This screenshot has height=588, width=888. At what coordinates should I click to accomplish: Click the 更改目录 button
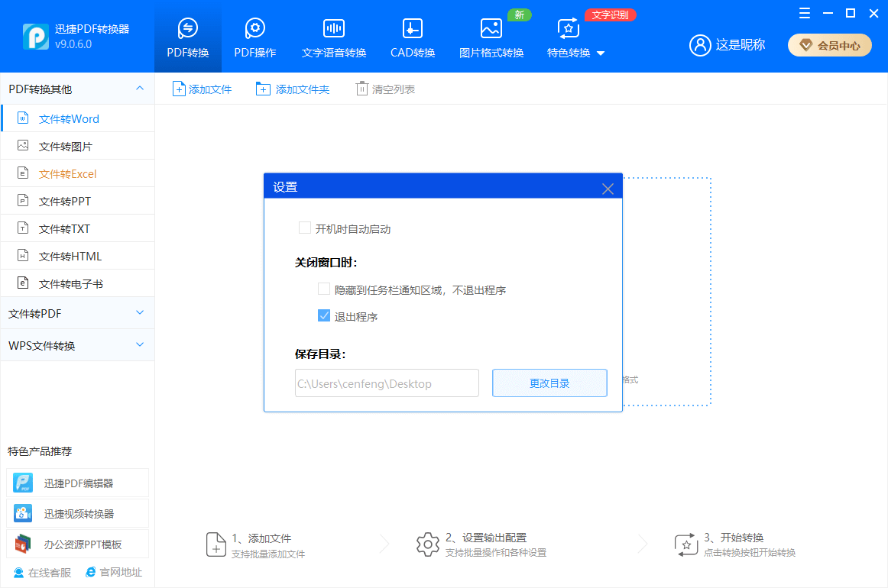[549, 383]
